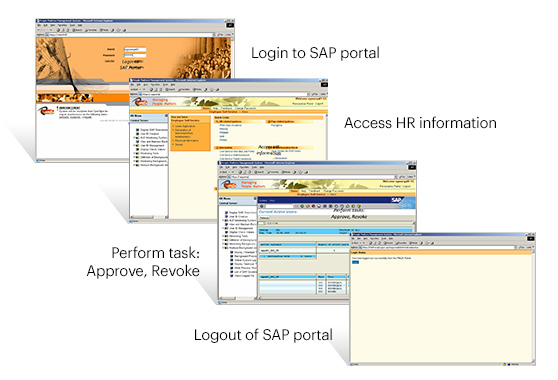Screen dimensions: 558x380
Task: Click the Password field in the login window
Action: [x=135, y=56]
